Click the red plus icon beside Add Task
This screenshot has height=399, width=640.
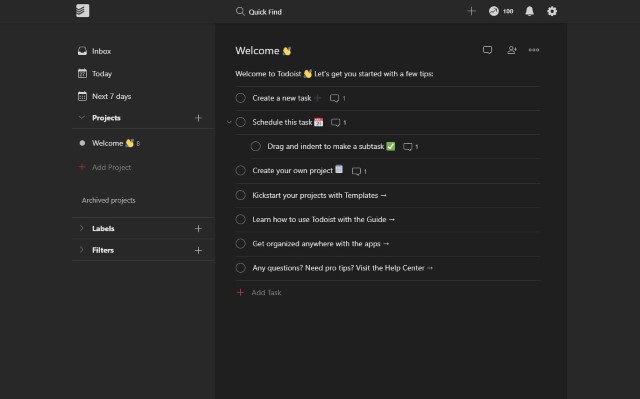pos(240,292)
